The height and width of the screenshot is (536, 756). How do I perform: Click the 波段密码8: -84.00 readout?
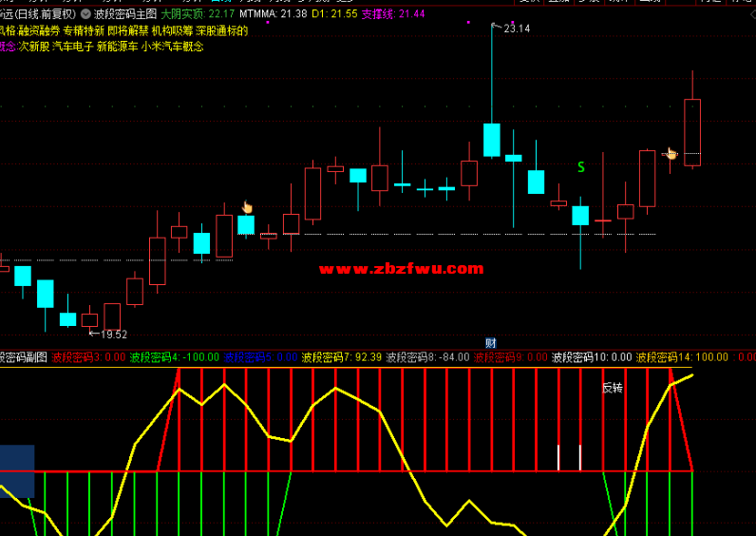pos(427,357)
